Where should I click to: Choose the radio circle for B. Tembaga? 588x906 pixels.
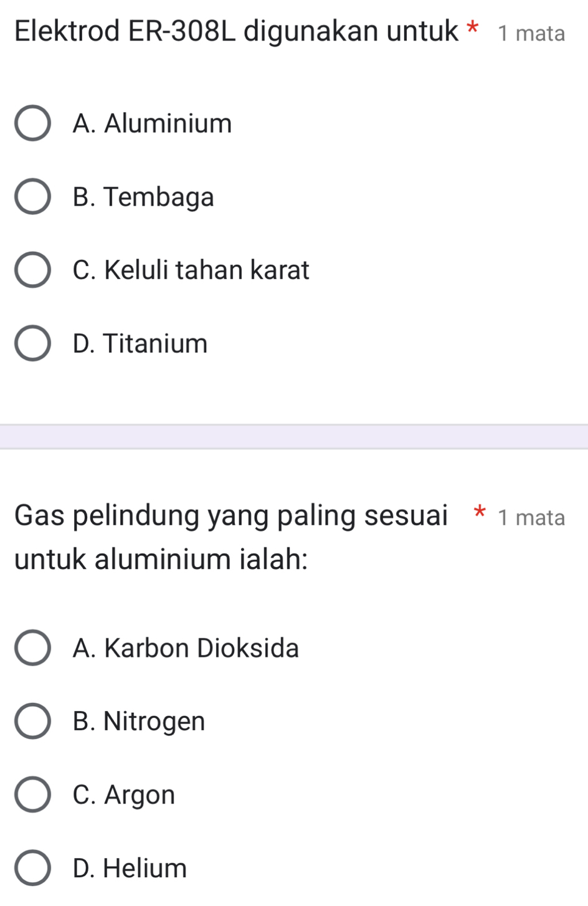(x=32, y=197)
